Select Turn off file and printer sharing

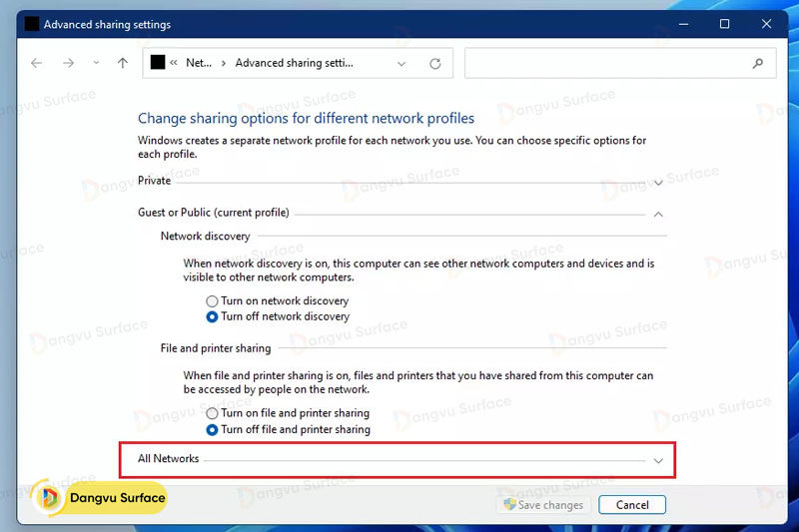(212, 429)
